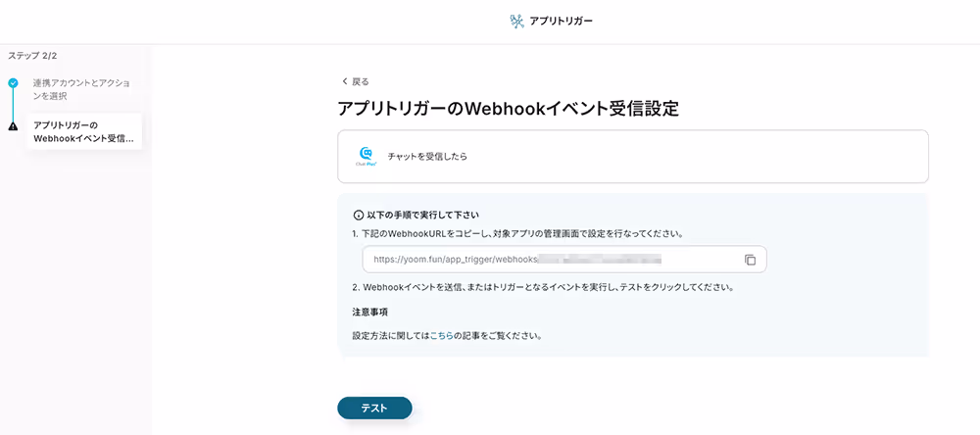Click the 注意事項 heading

pos(371,312)
